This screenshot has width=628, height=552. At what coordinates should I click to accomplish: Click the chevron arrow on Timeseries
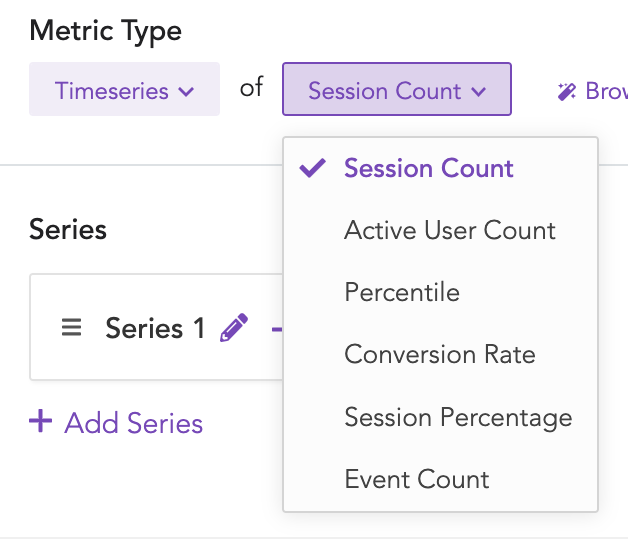tap(186, 92)
